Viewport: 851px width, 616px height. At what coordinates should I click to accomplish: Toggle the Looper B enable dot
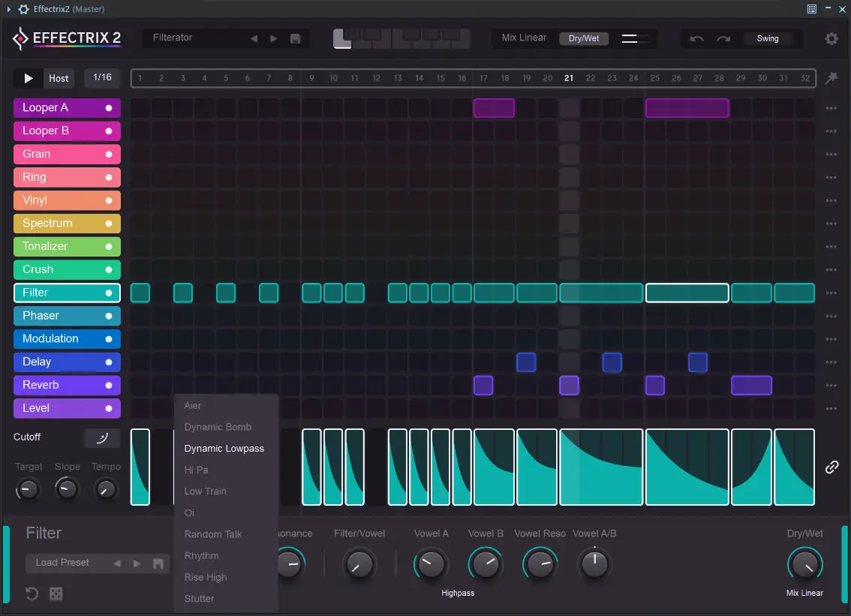coord(109,131)
